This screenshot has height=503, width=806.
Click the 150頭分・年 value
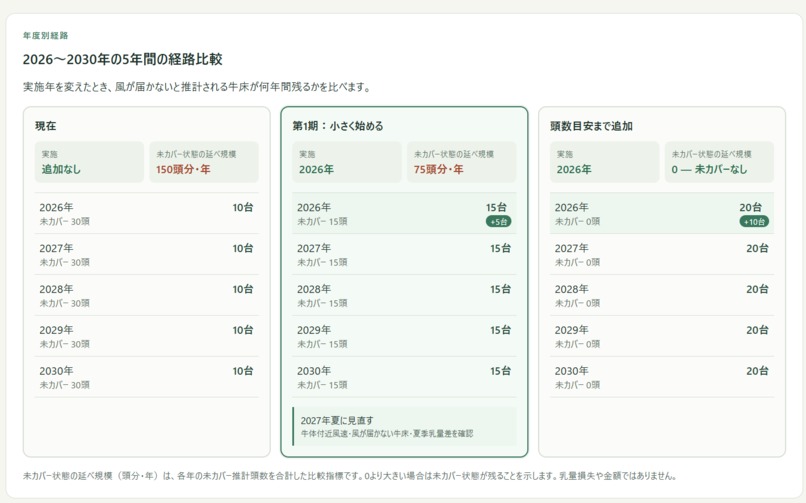[x=183, y=169]
